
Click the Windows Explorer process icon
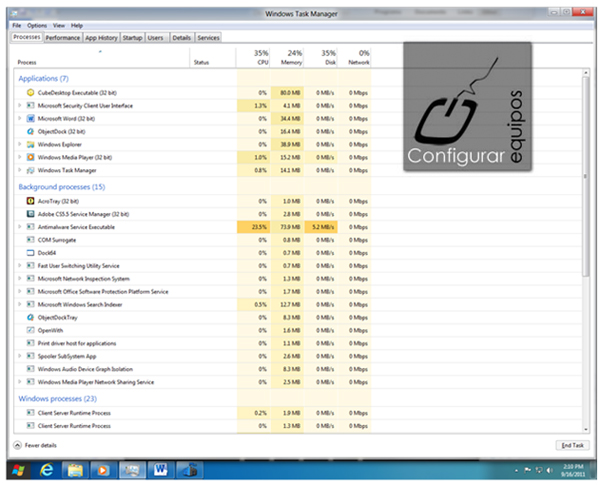click(30, 144)
